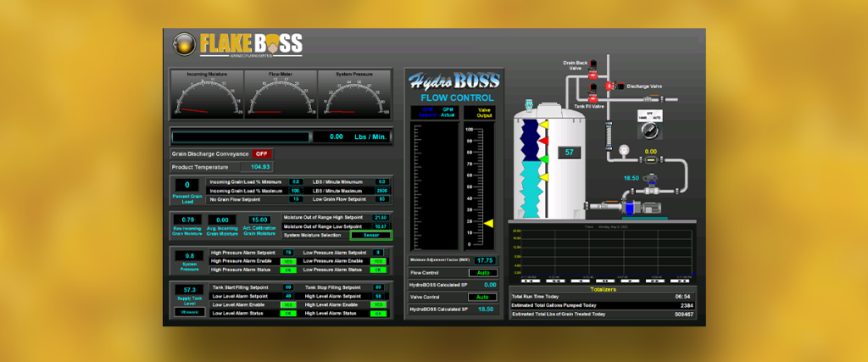Edit LBS / Minute Minimum field
The width and height of the screenshot is (868, 362).
coord(381,182)
